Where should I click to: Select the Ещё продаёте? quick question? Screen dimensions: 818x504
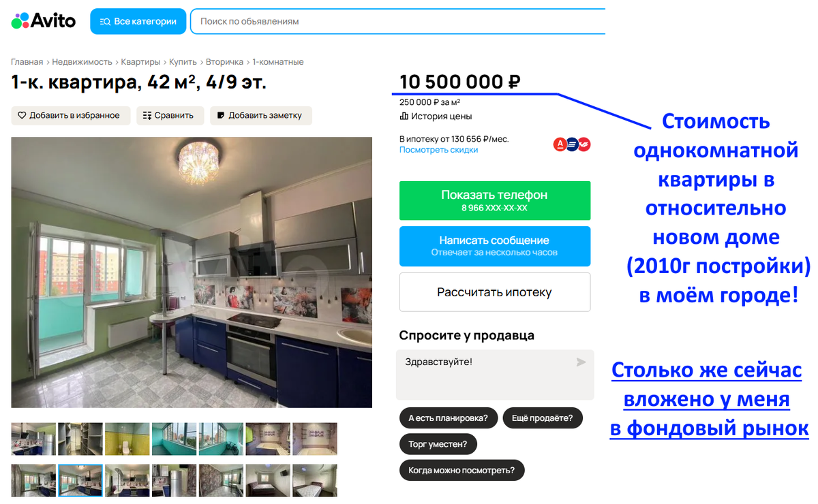(x=543, y=418)
